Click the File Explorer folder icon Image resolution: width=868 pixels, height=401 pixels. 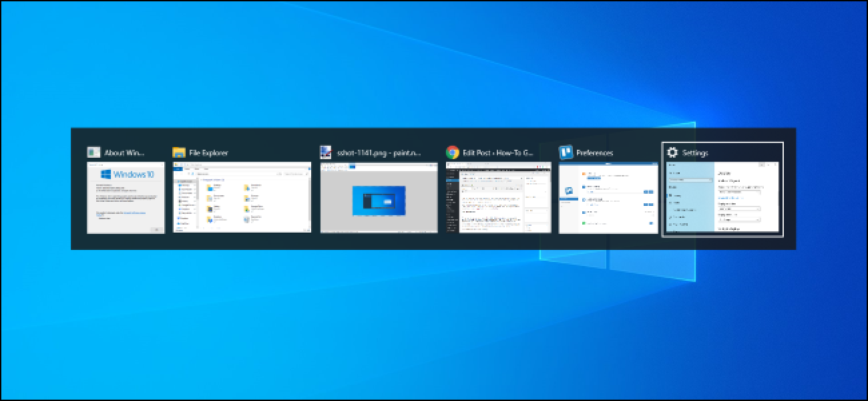pos(178,152)
